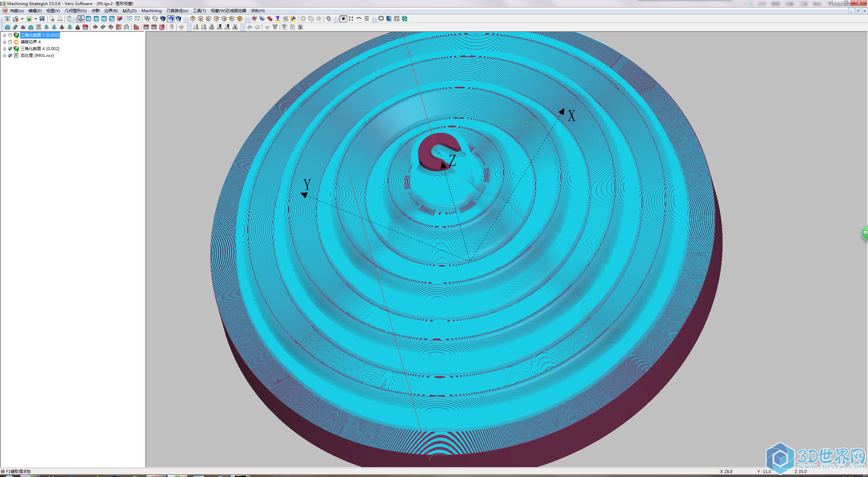Open the Machining menu

pos(152,11)
